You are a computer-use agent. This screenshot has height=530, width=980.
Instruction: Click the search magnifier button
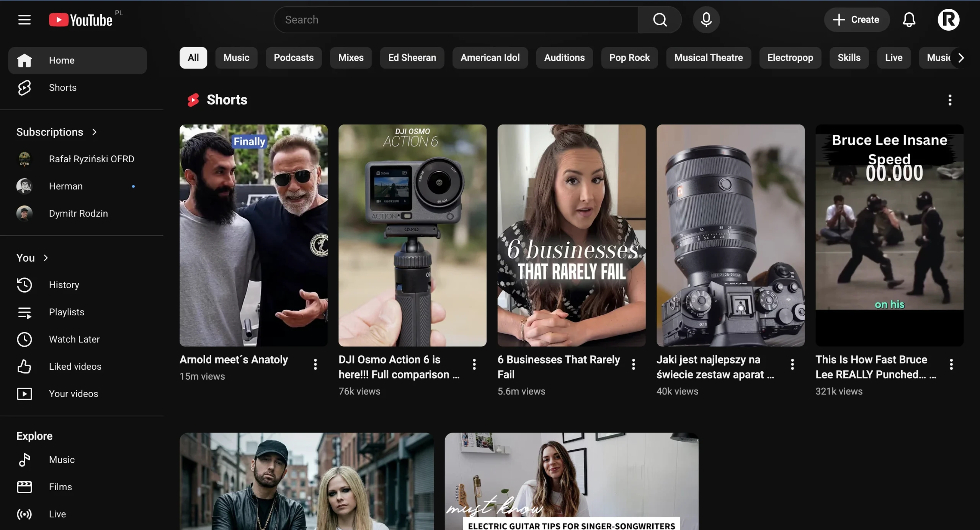[660, 20]
